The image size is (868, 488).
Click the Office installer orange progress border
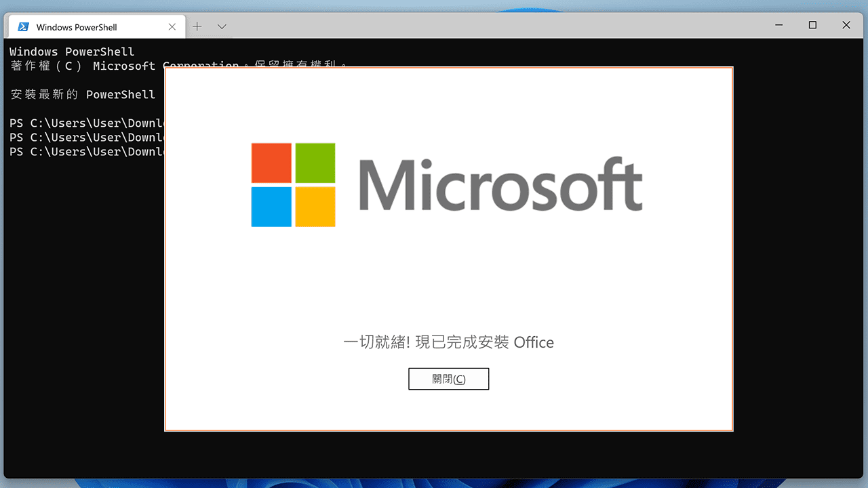pos(449,67)
